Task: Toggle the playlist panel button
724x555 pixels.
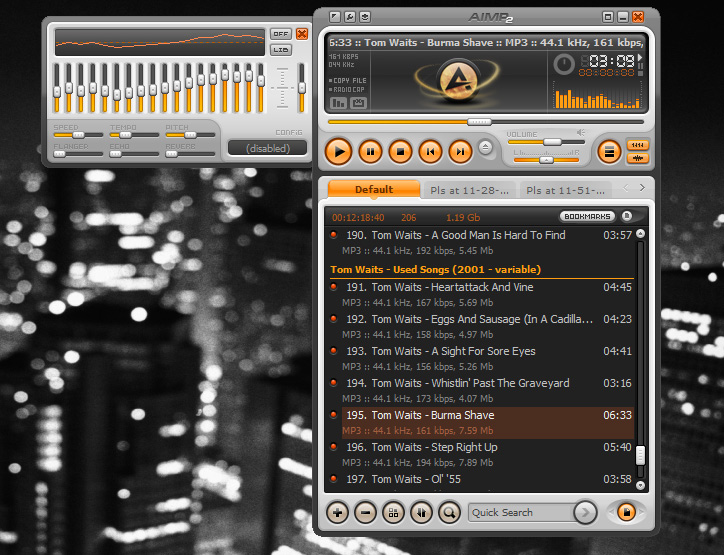Action: coord(608,152)
